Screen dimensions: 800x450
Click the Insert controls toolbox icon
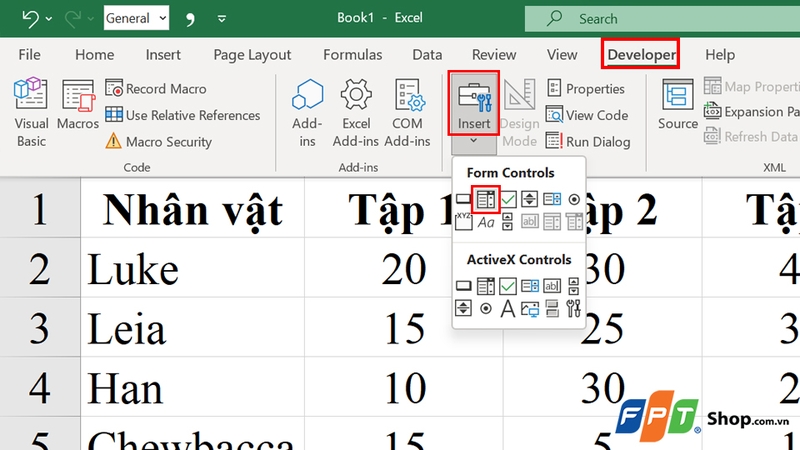tap(474, 104)
